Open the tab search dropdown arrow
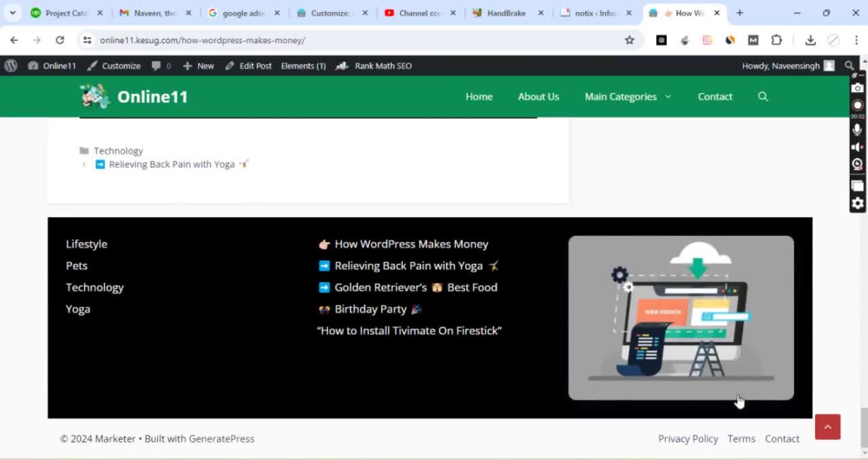This screenshot has height=460, width=868. 12,13
